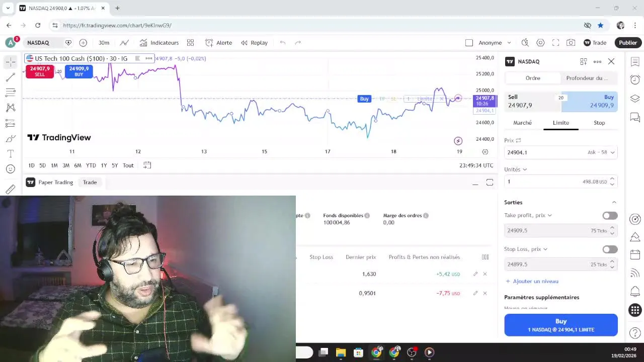The height and width of the screenshot is (362, 644).
Task: Open Take profit price type dropdown
Action: point(528,215)
